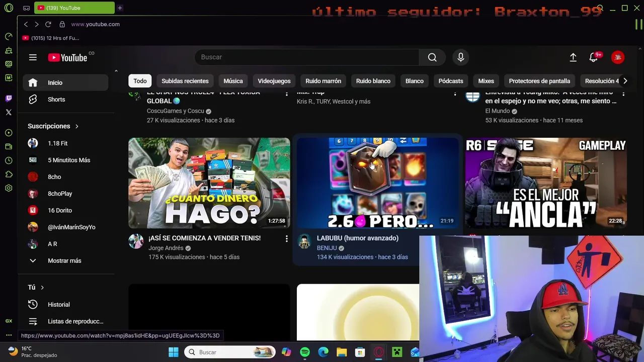Click the padlock site security icon
Screen dimensions: 644x362
tap(62, 24)
